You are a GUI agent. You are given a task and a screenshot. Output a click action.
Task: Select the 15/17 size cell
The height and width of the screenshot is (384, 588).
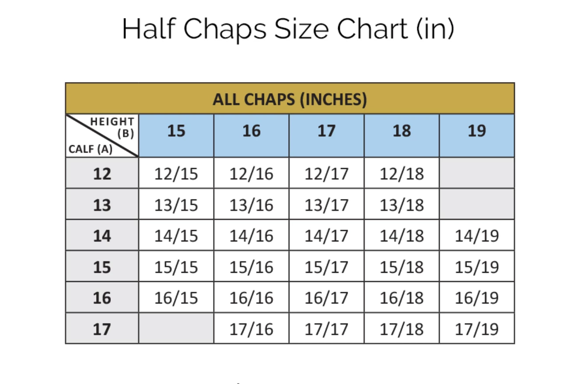tap(327, 267)
